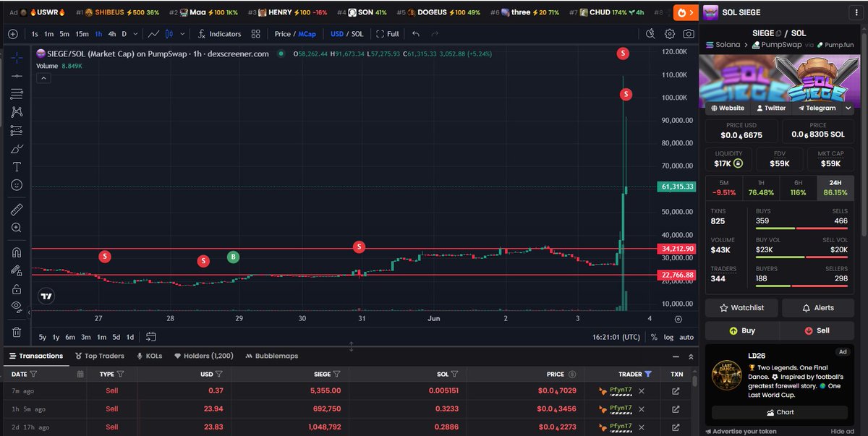Open the SOL column filter
The width and height of the screenshot is (868, 436).
455,374
